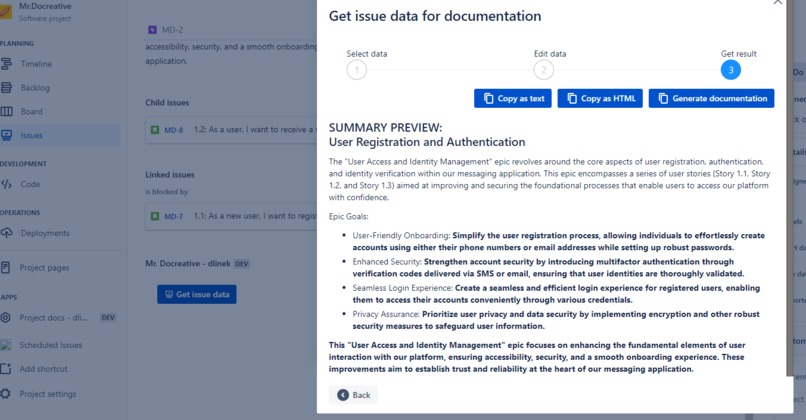Screen dimensions: 806x420
Task: Select step 1 Select data circle
Action: [357, 70]
